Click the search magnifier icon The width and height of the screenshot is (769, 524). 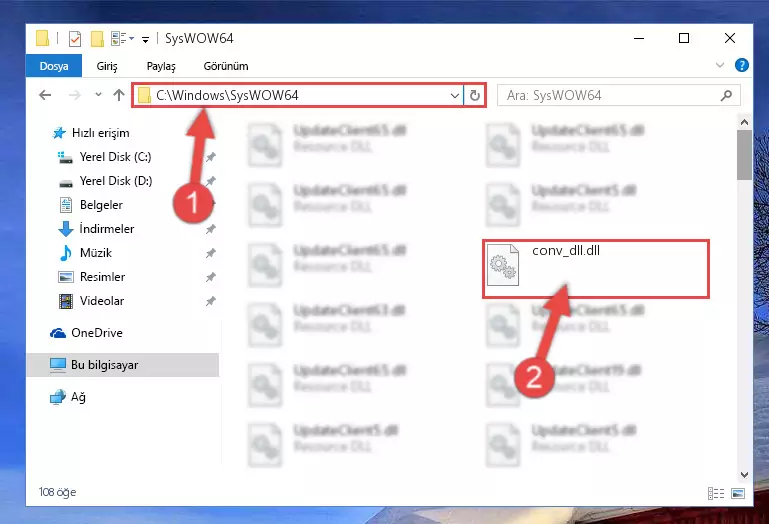coord(726,95)
